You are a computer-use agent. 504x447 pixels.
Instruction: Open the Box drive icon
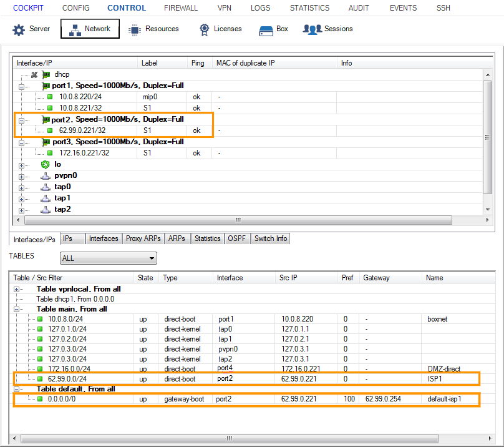pyautogui.click(x=266, y=31)
